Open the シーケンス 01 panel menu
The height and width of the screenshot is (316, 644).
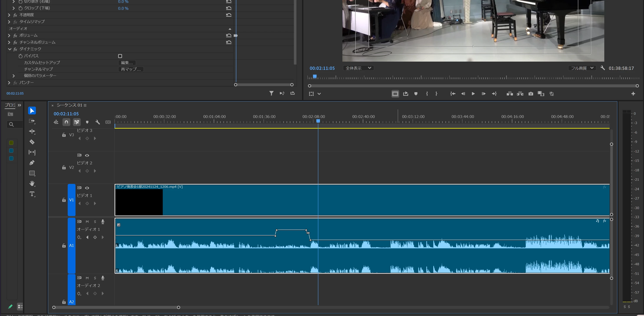tap(85, 105)
